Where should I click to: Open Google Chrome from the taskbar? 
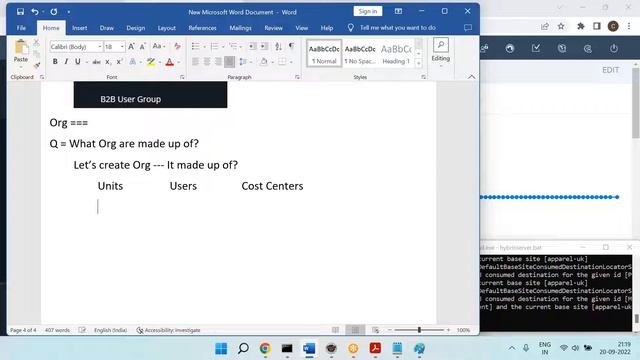(x=265, y=348)
